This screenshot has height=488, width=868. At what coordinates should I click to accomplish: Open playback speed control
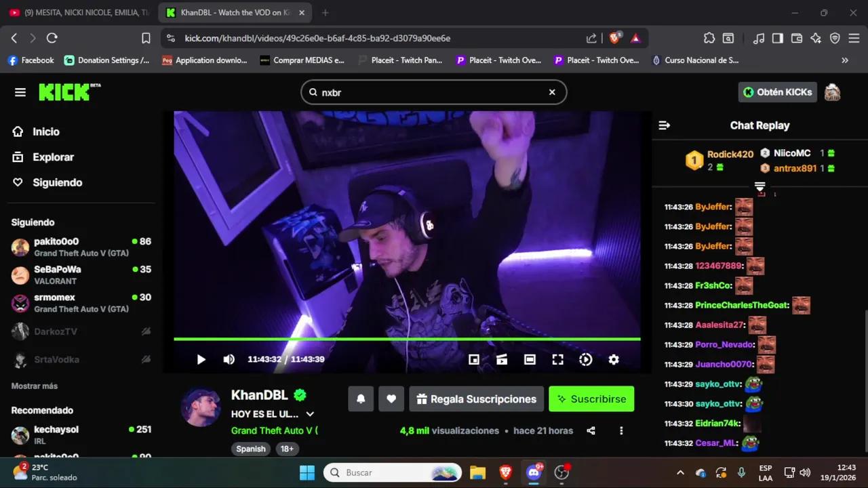pyautogui.click(x=585, y=359)
